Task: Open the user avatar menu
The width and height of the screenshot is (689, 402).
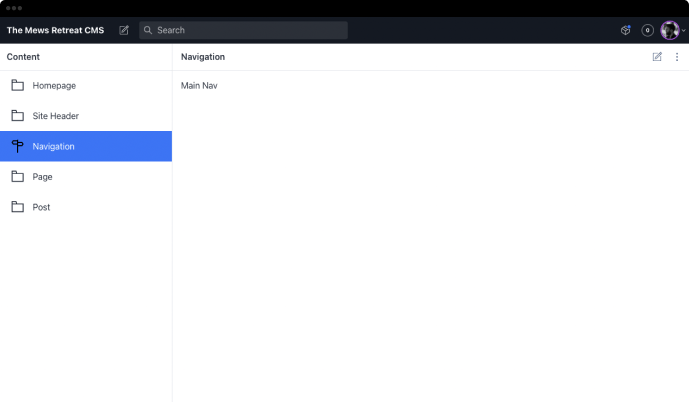Action: click(x=670, y=30)
